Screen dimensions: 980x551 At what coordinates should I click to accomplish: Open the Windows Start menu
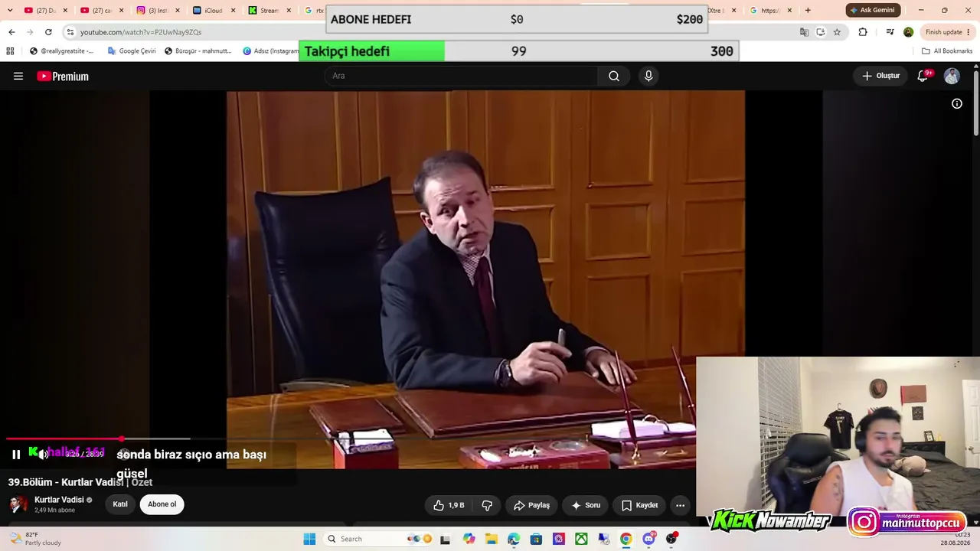tap(309, 539)
